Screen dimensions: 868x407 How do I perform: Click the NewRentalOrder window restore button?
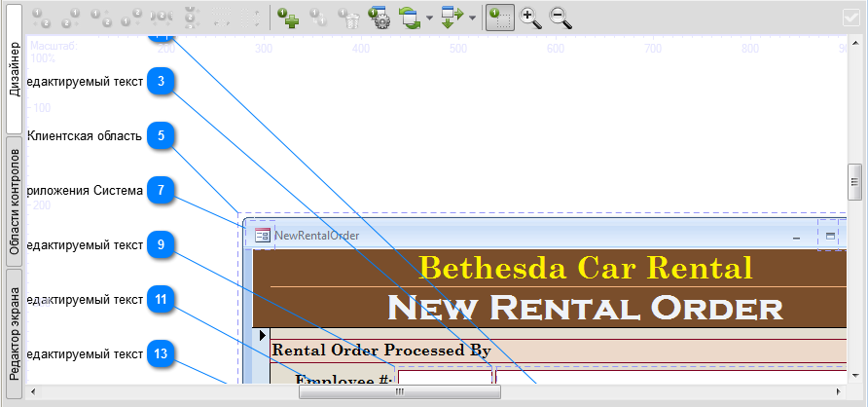point(830,236)
